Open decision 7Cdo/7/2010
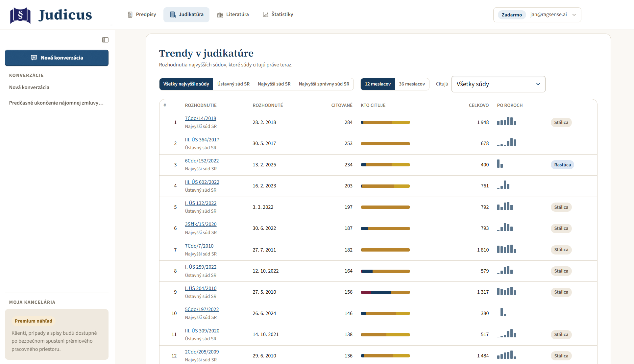The height and width of the screenshot is (364, 634). click(199, 246)
